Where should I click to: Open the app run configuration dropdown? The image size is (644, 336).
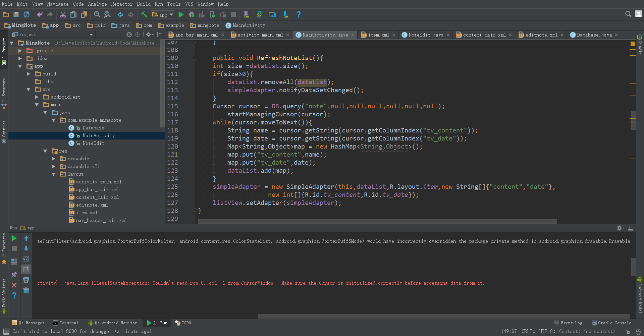[x=163, y=14]
